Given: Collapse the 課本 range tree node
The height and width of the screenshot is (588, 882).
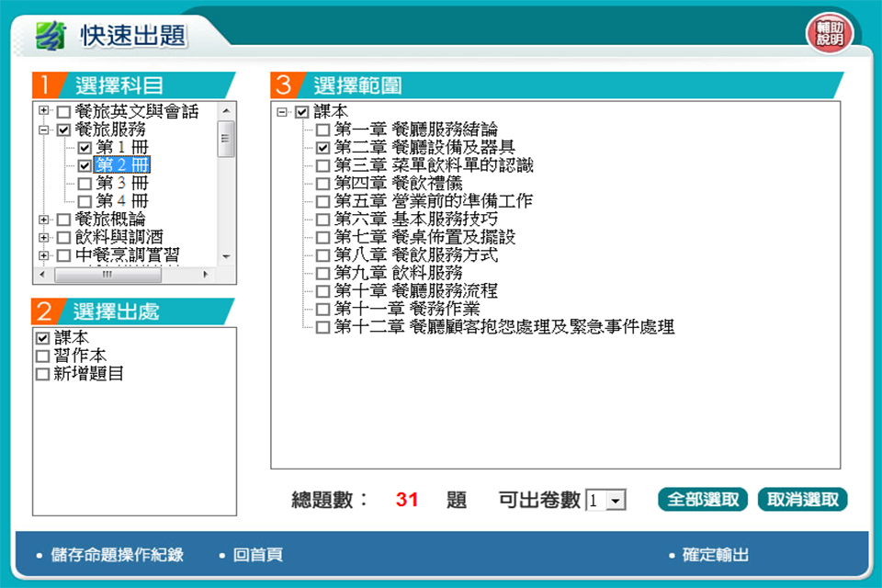Looking at the screenshot, I should pos(282,112).
